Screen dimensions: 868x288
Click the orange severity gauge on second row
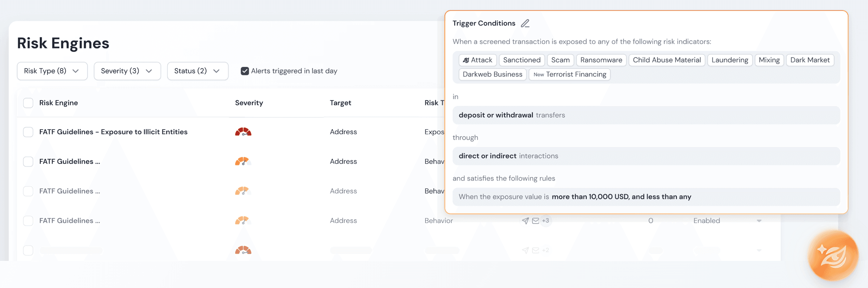click(243, 161)
